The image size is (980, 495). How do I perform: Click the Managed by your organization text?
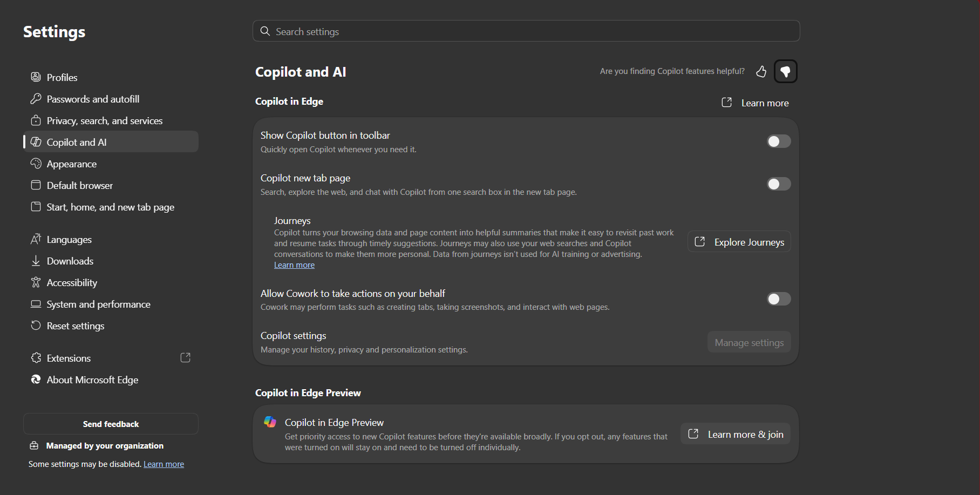(x=105, y=446)
